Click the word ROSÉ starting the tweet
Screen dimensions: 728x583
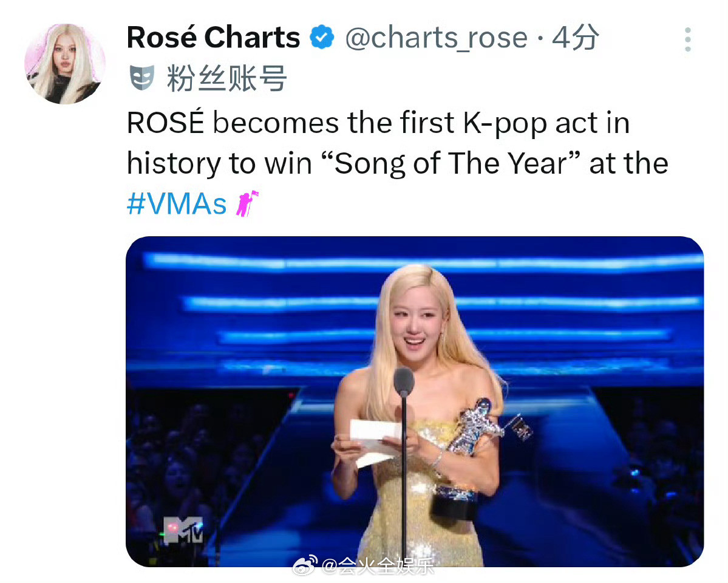(165, 123)
